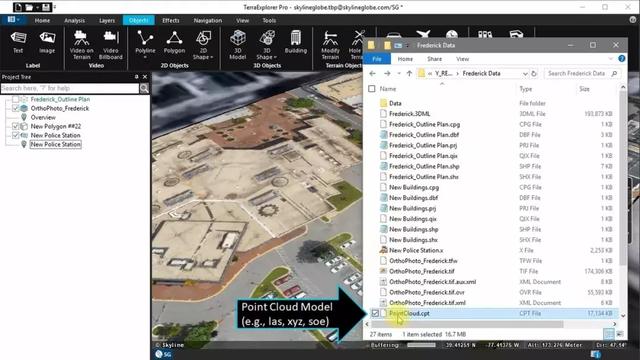640x360 pixels.
Task: Switch to the Analysis ribbon tab
Action: coord(74,20)
